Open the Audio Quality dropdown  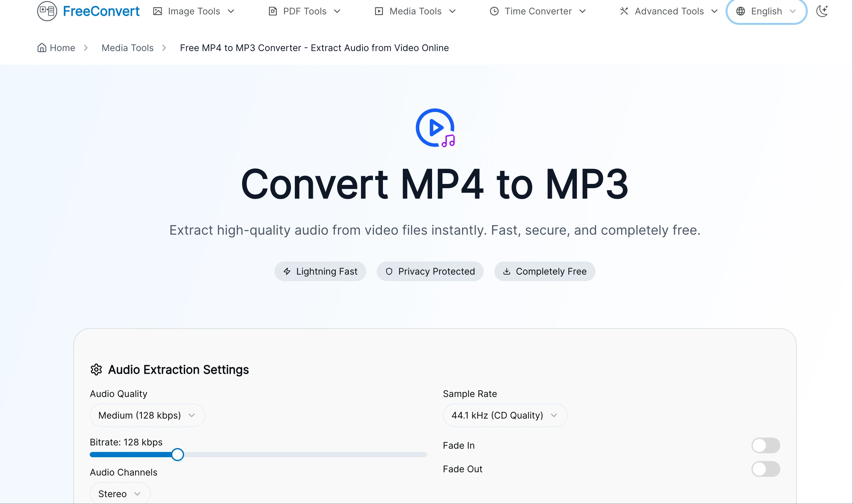tap(147, 415)
